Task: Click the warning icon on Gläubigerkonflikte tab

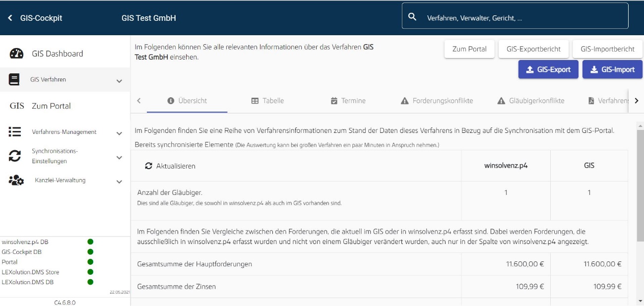Action: point(501,101)
